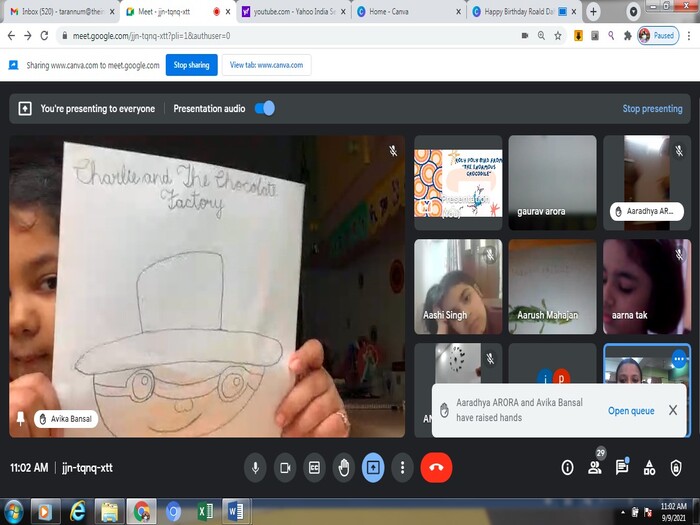Open the Extensions puzzle icon
The height and width of the screenshot is (525, 700).
628,36
